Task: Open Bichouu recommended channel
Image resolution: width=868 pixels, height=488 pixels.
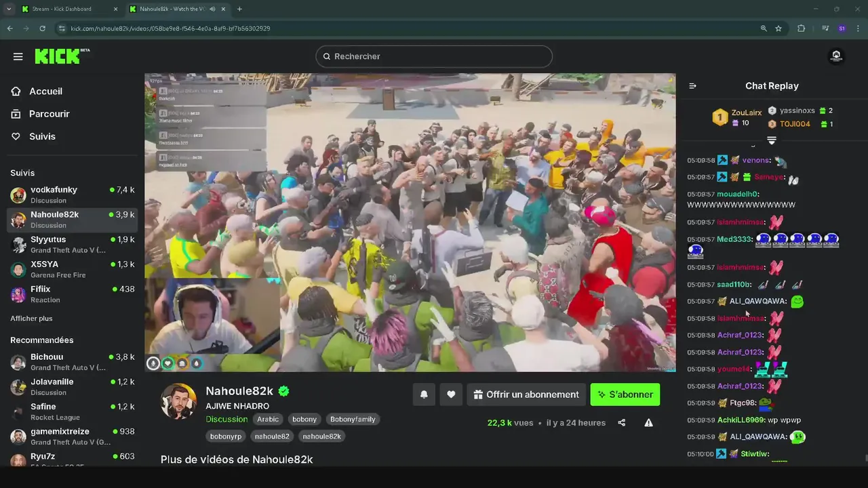Action: [72, 362]
